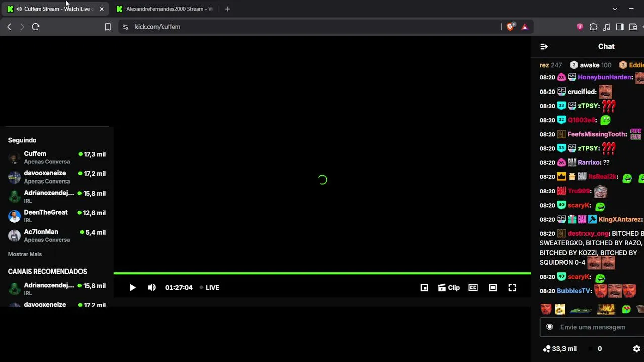Select crucified username in chat
Image resolution: width=644 pixels, height=362 pixels.
582,92
